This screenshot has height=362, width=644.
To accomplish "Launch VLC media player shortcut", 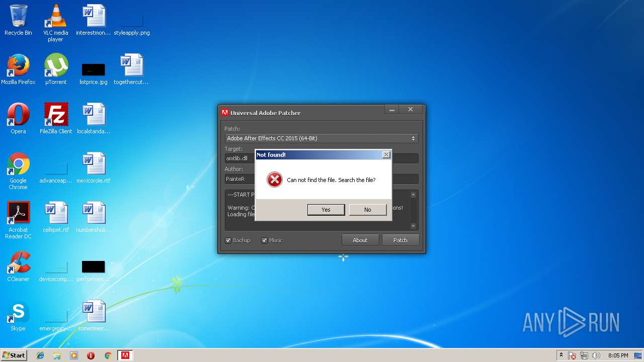I will click(56, 23).
